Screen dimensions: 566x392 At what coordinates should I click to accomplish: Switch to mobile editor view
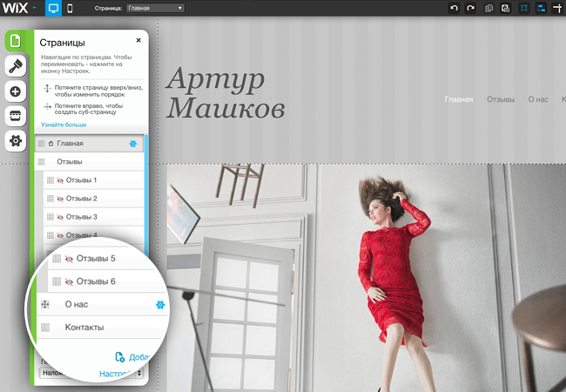click(x=70, y=8)
